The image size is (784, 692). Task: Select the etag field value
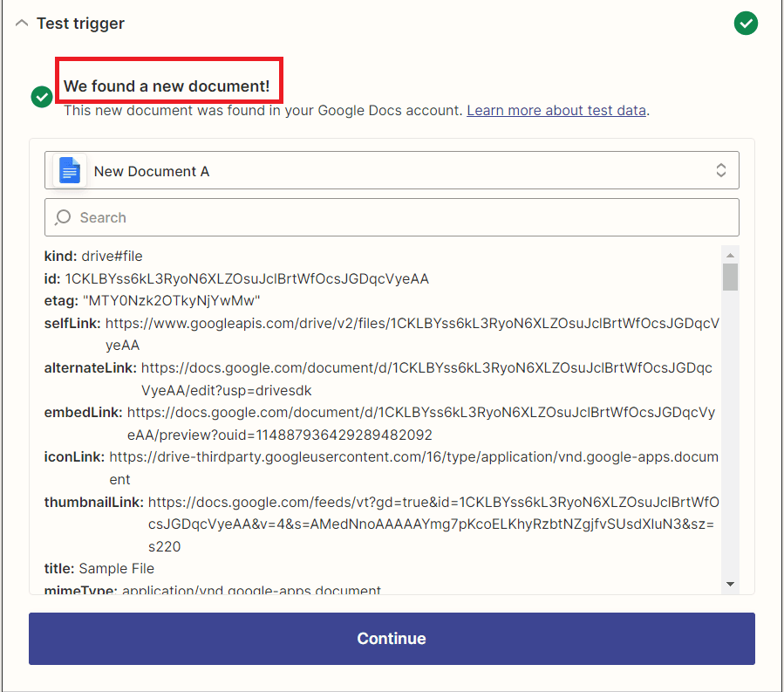click(172, 301)
